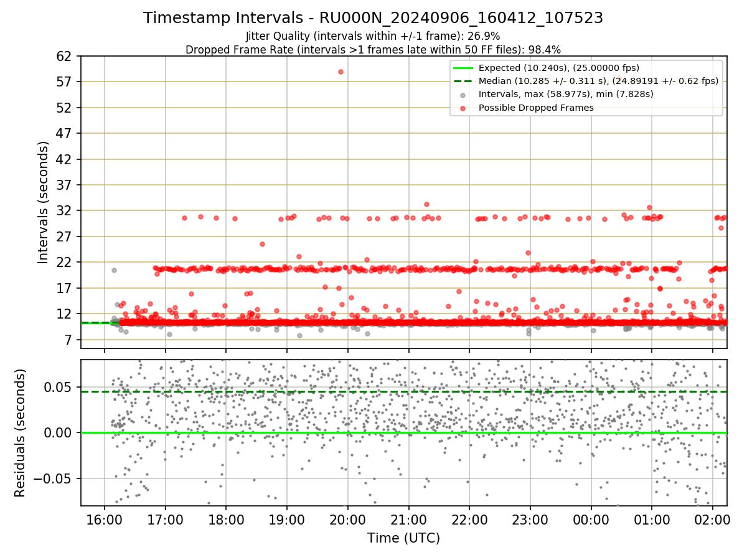747x560 pixels.
Task: Click the 58.977s maximum outlier point
Action: pyautogui.click(x=341, y=72)
